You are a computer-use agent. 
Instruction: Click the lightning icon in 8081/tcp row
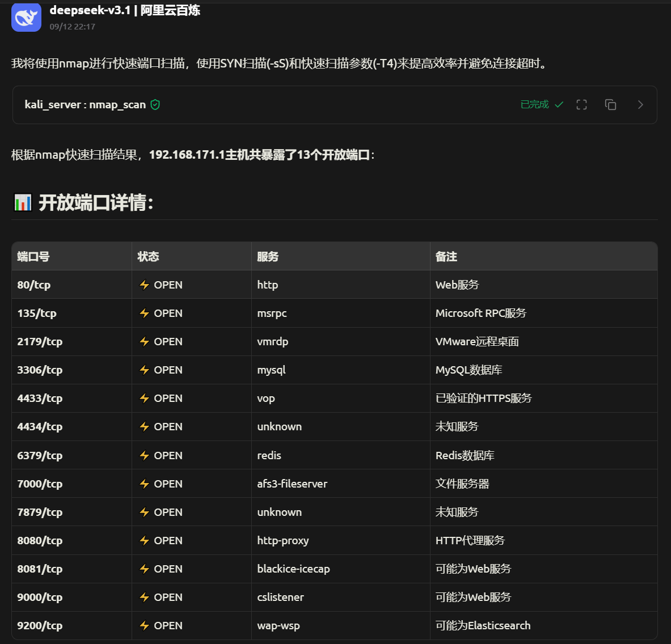[144, 569]
